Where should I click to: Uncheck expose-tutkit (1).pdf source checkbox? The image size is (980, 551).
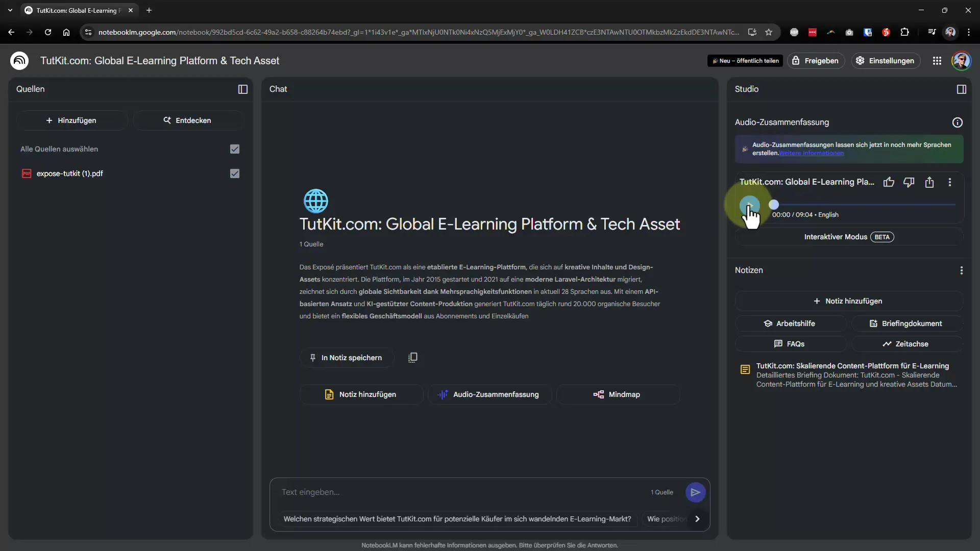pyautogui.click(x=235, y=173)
